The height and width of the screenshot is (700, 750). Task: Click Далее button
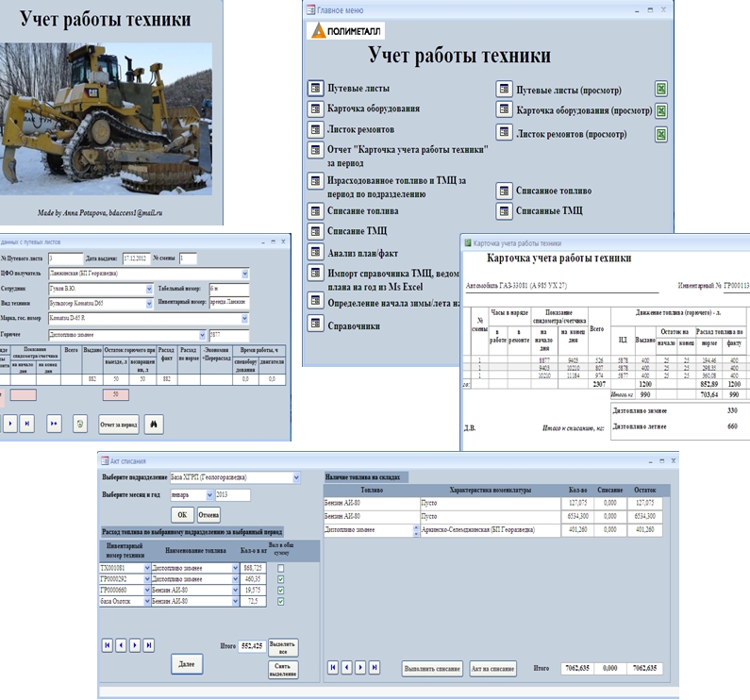pos(187,664)
